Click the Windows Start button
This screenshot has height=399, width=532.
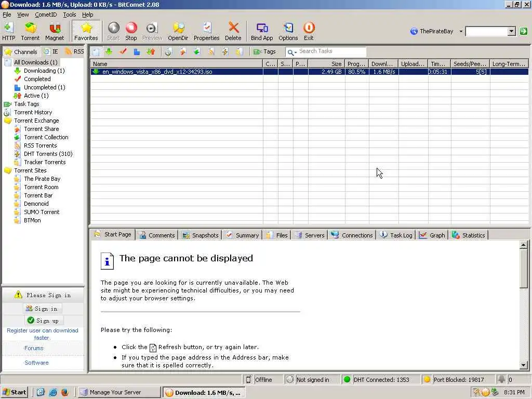[15, 392]
